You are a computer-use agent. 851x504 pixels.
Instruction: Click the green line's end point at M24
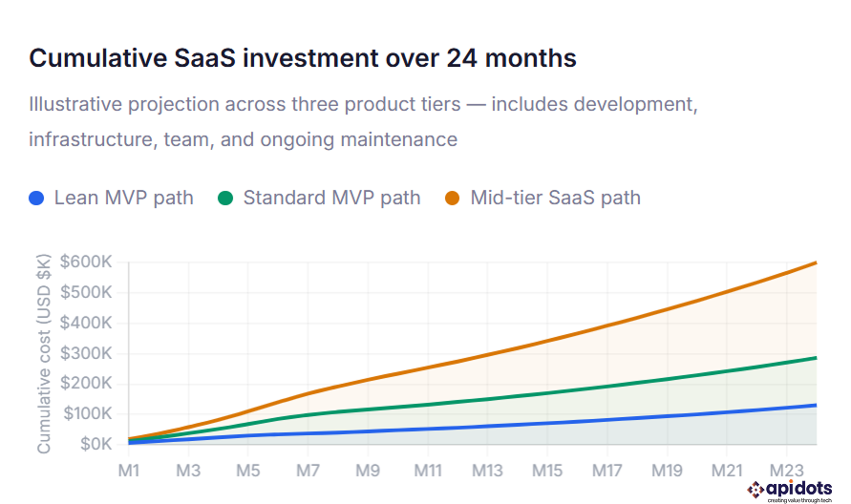[x=817, y=358]
